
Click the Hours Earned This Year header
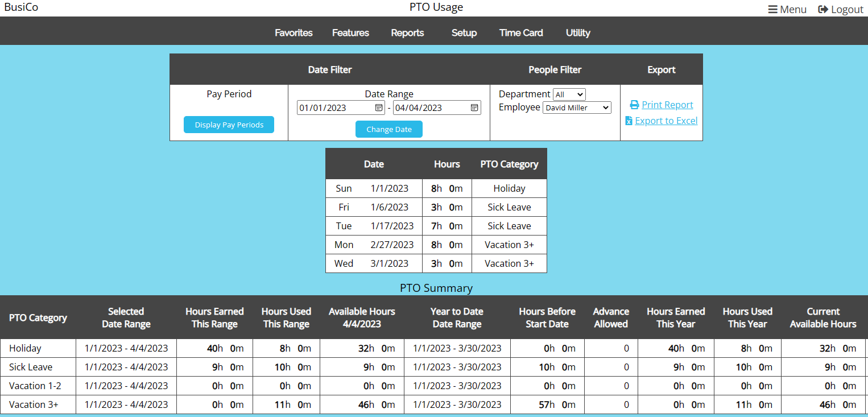tap(676, 317)
